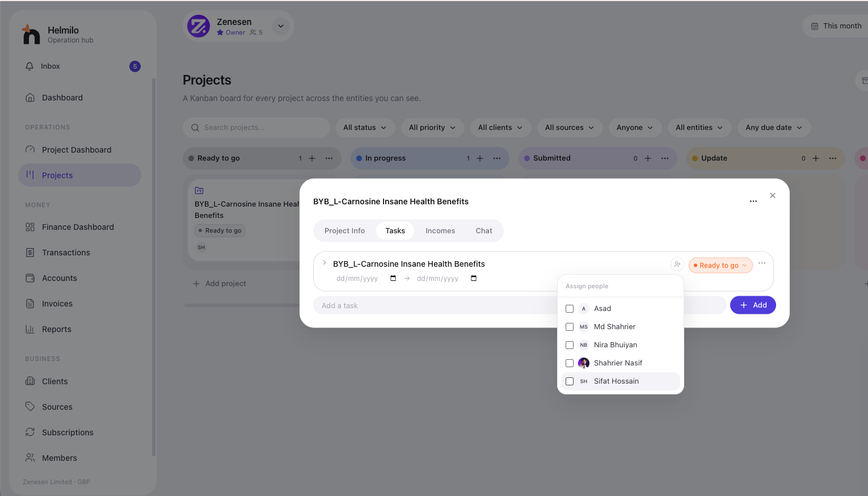Click the Finance Dashboard grid icon

pos(30,227)
